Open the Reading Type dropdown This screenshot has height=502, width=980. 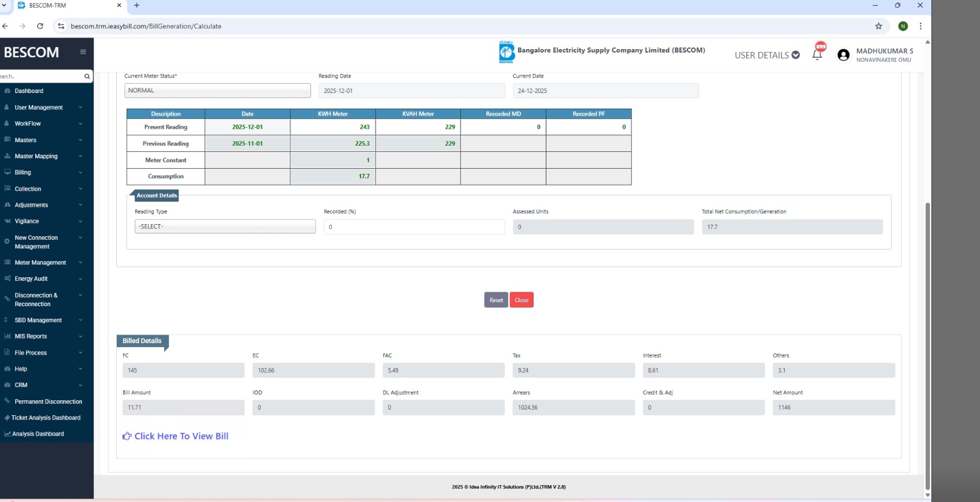225,226
